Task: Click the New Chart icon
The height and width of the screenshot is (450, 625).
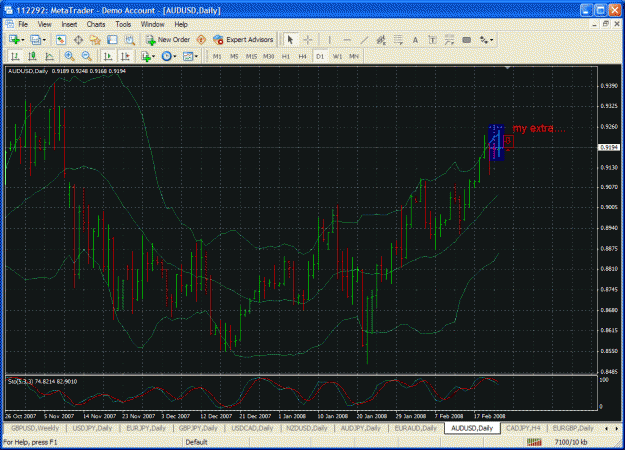Action: point(14,39)
